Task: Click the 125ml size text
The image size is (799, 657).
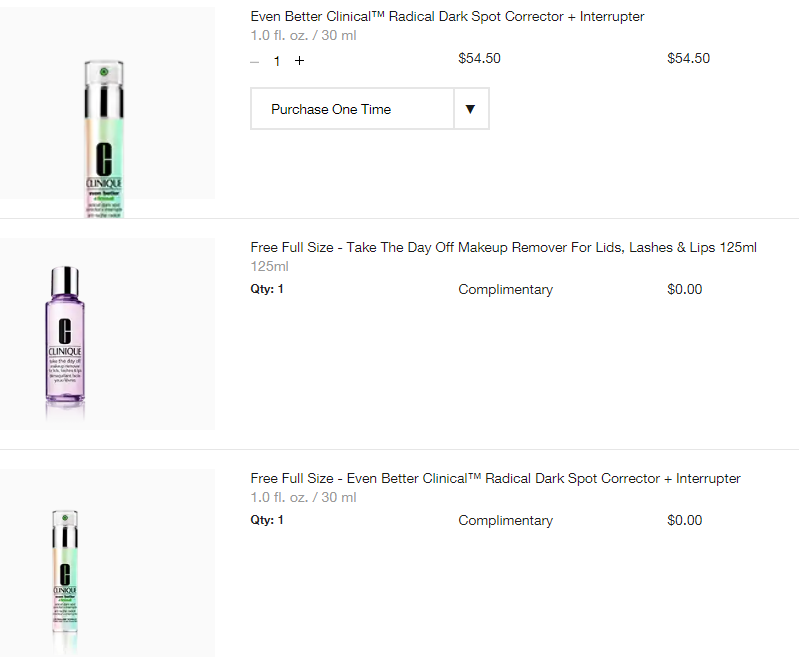Action: (x=269, y=267)
